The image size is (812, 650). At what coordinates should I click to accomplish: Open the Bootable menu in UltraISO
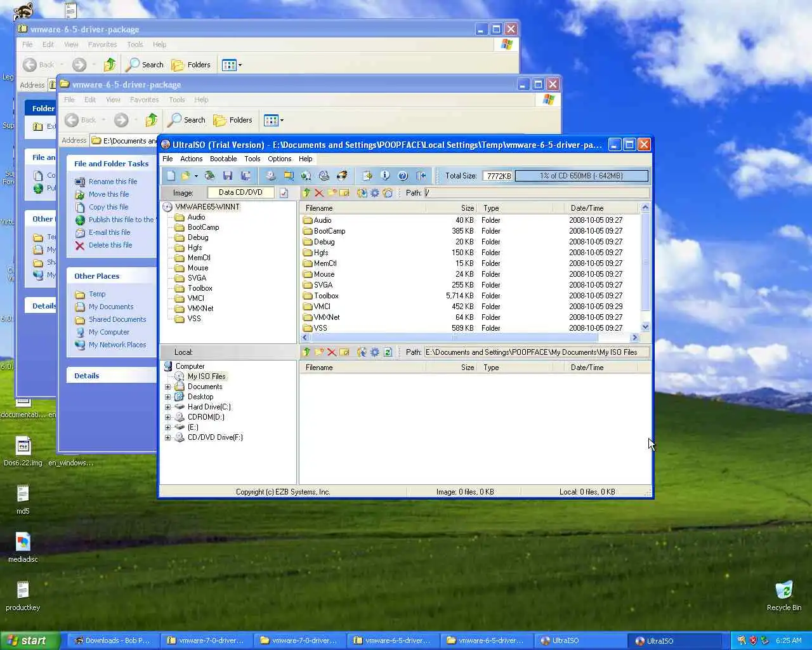223,159
